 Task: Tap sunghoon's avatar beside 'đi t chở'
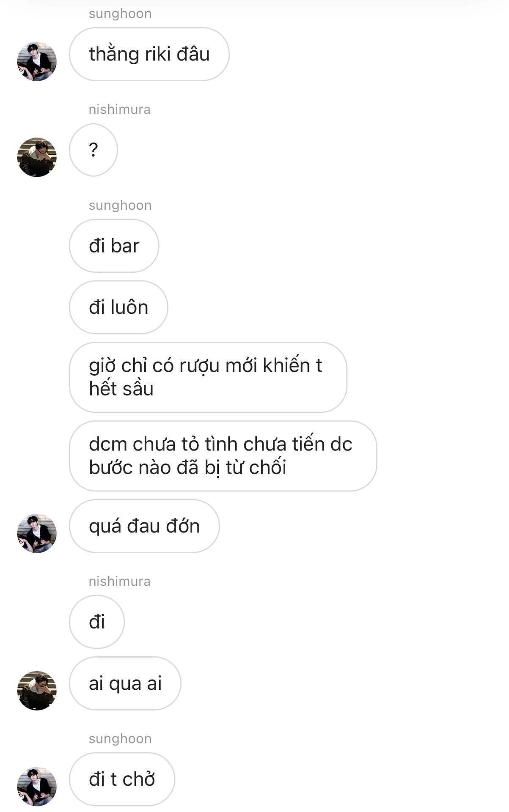pyautogui.click(x=37, y=787)
